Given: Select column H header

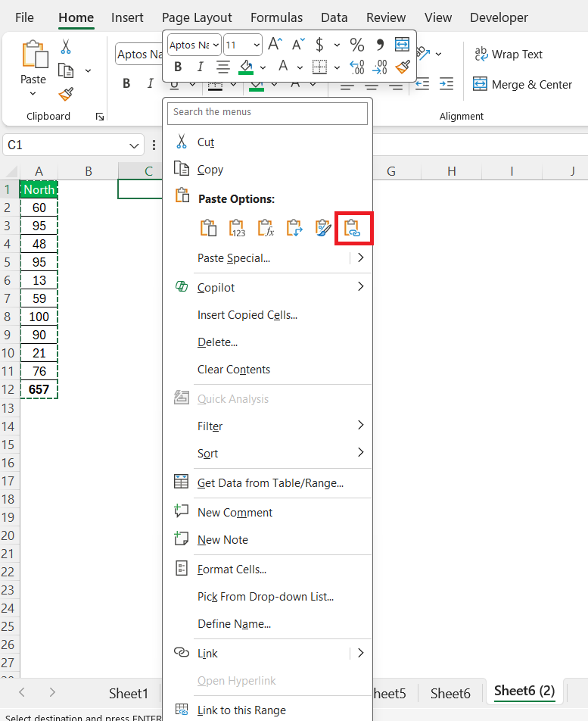Looking at the screenshot, I should point(452,171).
